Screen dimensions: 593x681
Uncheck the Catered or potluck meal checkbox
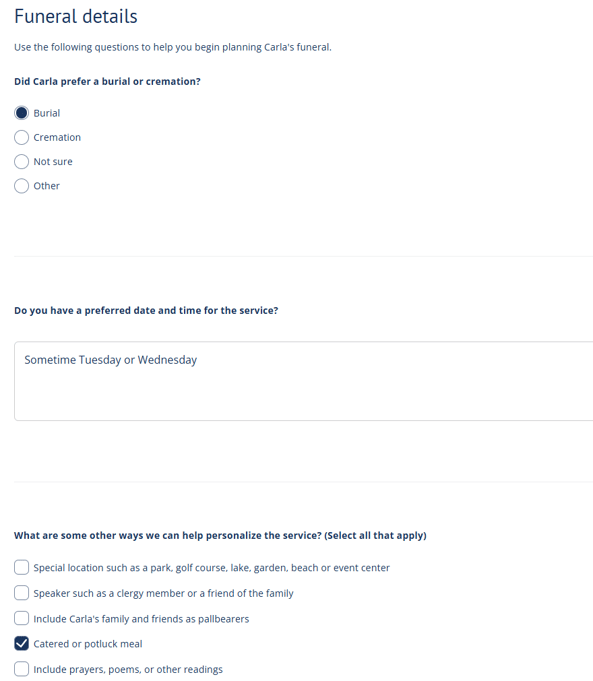(21, 643)
